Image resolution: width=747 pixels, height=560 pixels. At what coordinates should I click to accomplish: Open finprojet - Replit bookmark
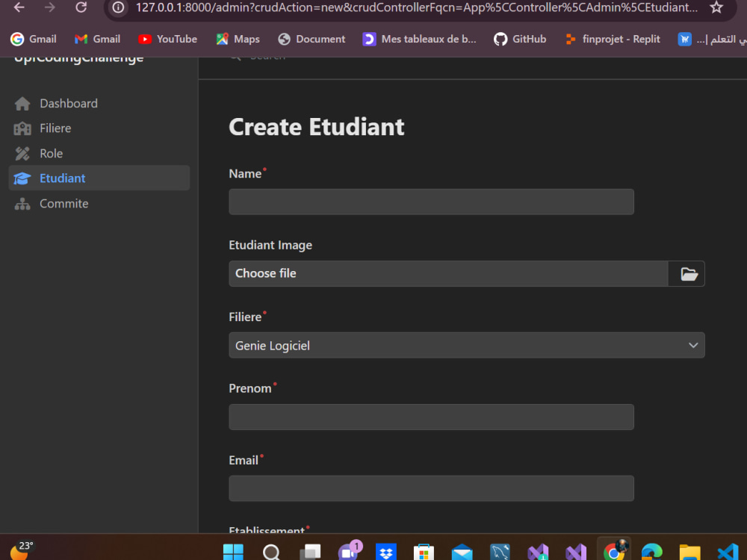click(613, 39)
